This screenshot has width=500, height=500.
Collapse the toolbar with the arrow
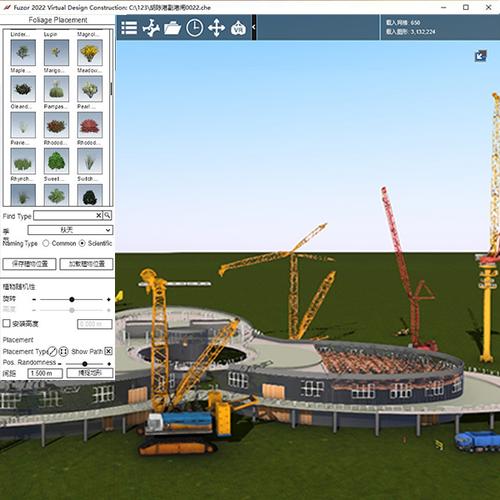point(254,27)
